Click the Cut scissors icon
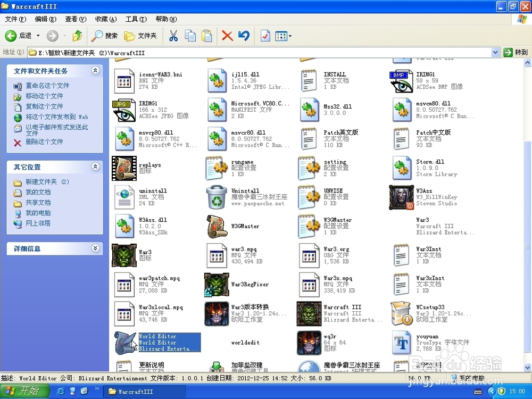The height and width of the screenshot is (399, 532). pyautogui.click(x=173, y=36)
